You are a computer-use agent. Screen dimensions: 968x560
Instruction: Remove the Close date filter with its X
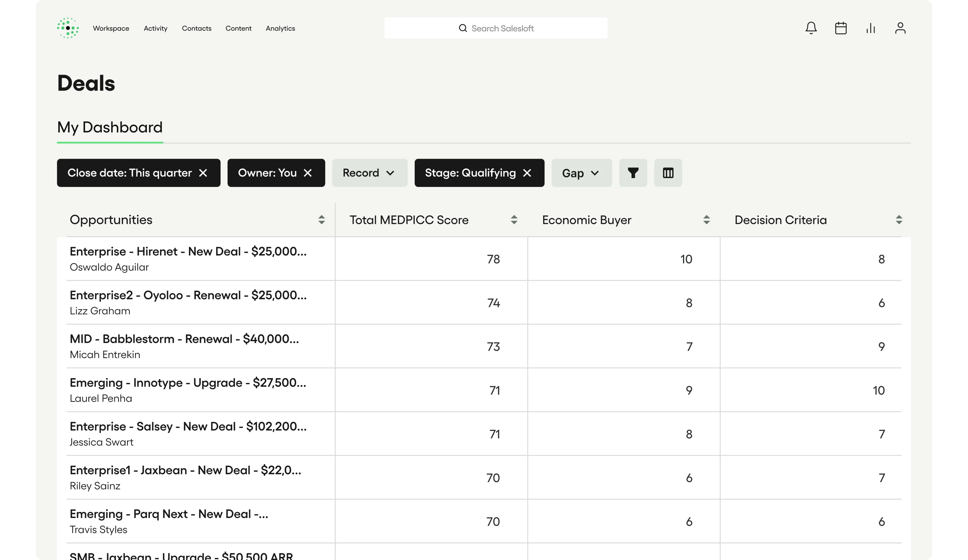203,173
